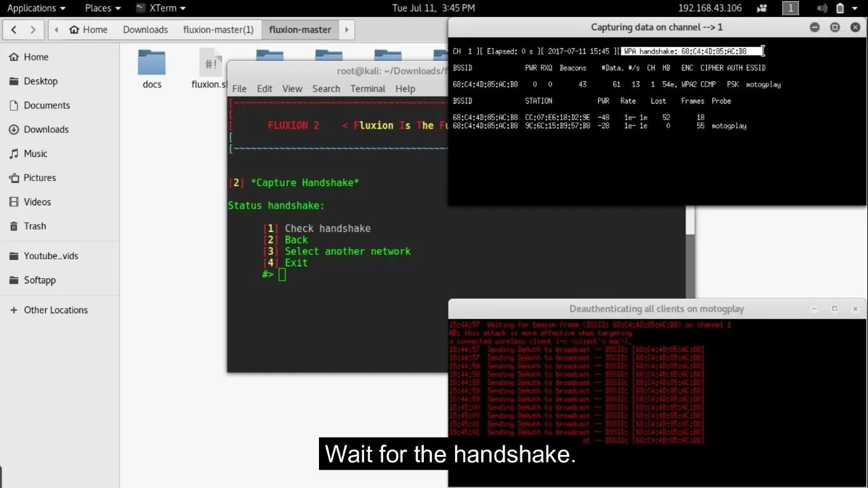Click the clock date in top bar
The width and height of the screenshot is (868, 488).
[x=433, y=8]
